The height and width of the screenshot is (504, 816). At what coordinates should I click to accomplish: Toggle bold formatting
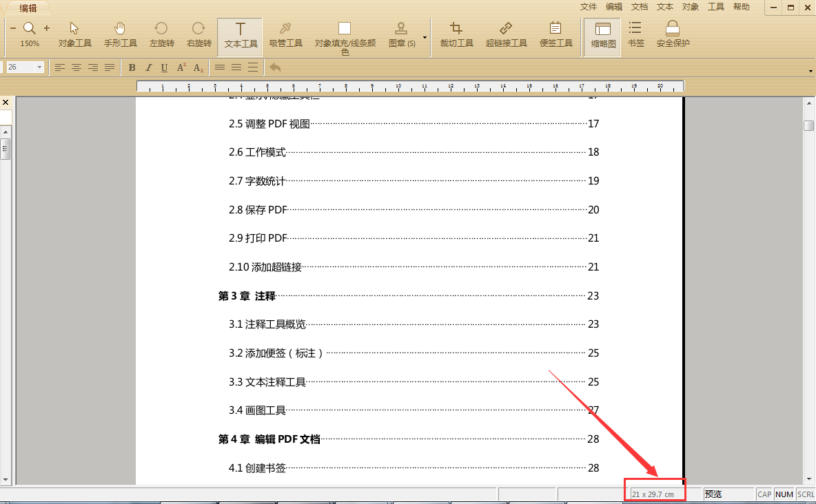tap(132, 67)
